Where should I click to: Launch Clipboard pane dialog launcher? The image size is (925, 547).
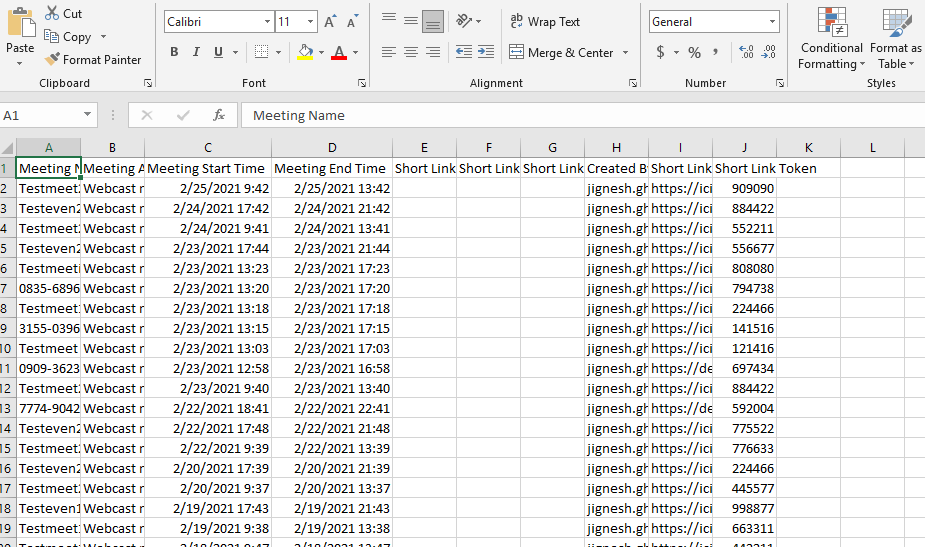(148, 83)
